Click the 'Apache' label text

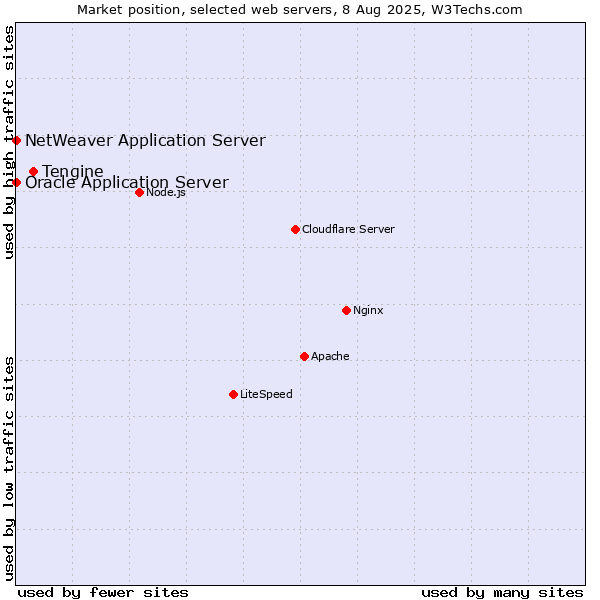pyautogui.click(x=330, y=356)
